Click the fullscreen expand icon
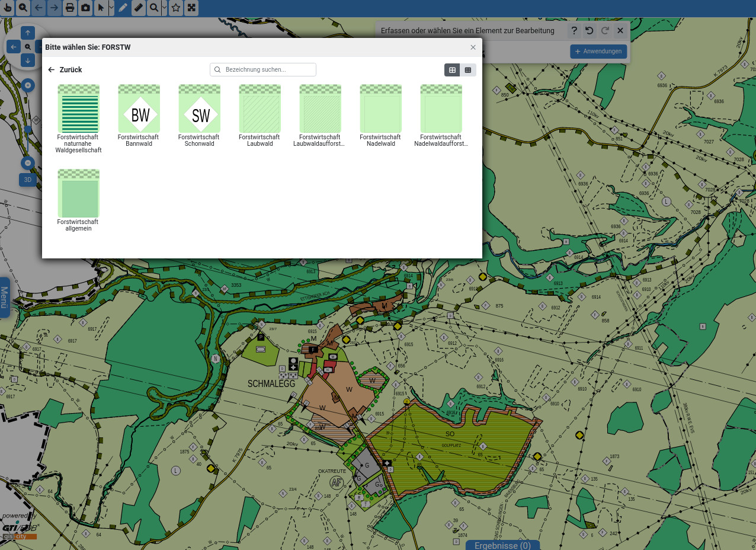The height and width of the screenshot is (550, 756). coord(191,8)
